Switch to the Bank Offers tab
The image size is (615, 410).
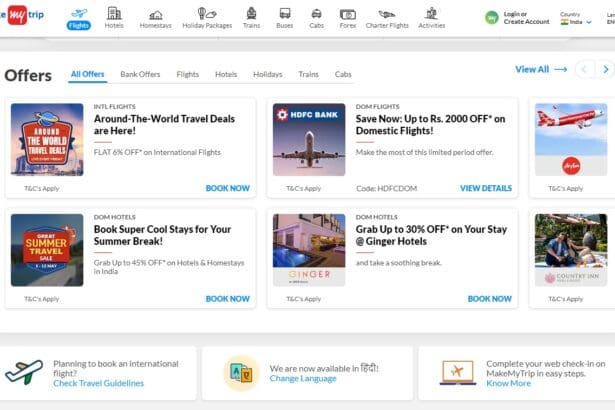[140, 74]
